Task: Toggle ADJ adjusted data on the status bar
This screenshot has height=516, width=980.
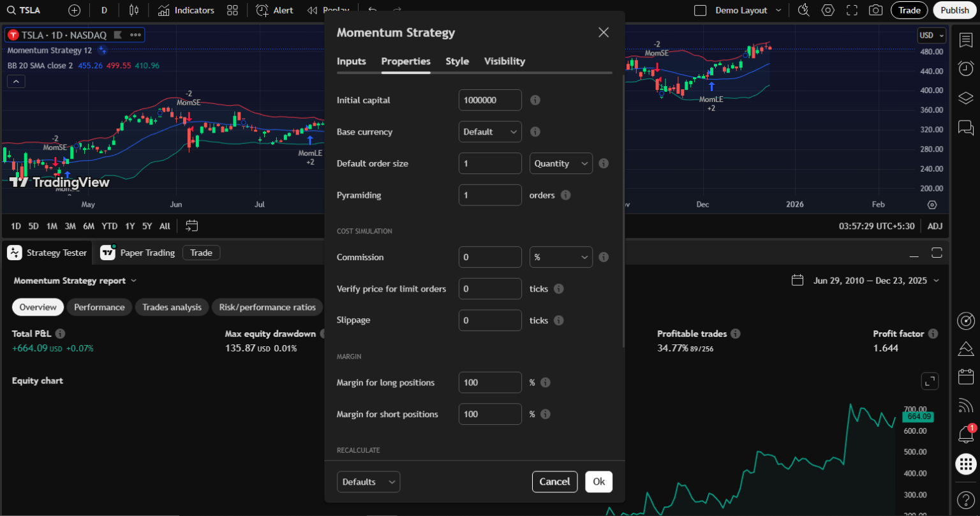Action: [935, 226]
